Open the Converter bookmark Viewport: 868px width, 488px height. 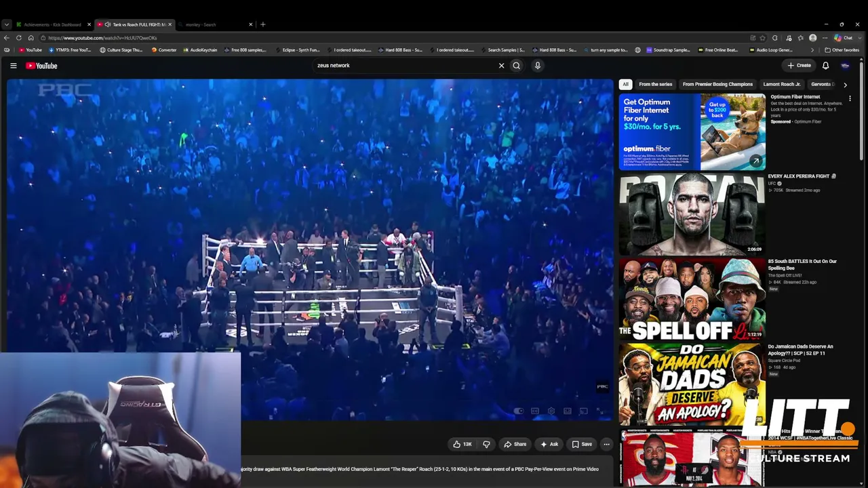pos(164,50)
